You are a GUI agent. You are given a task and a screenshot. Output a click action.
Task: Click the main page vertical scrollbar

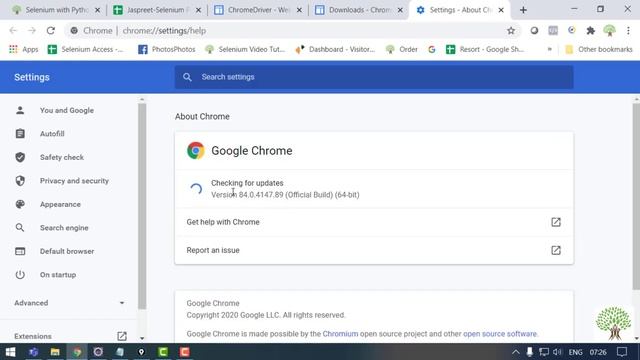(636, 196)
